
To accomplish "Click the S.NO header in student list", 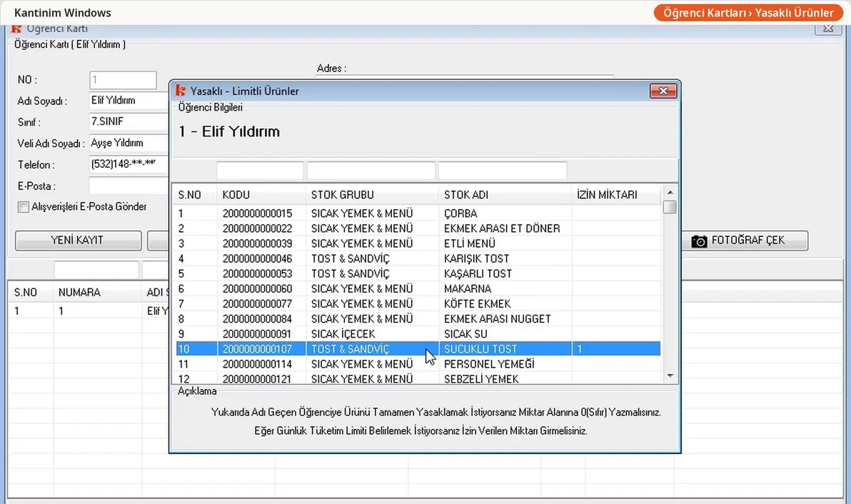I will pos(31,293).
